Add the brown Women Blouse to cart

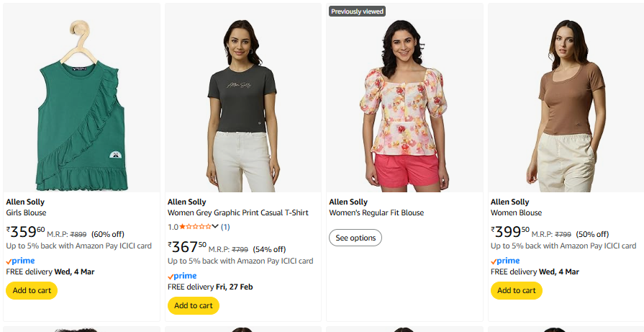pyautogui.click(x=517, y=290)
